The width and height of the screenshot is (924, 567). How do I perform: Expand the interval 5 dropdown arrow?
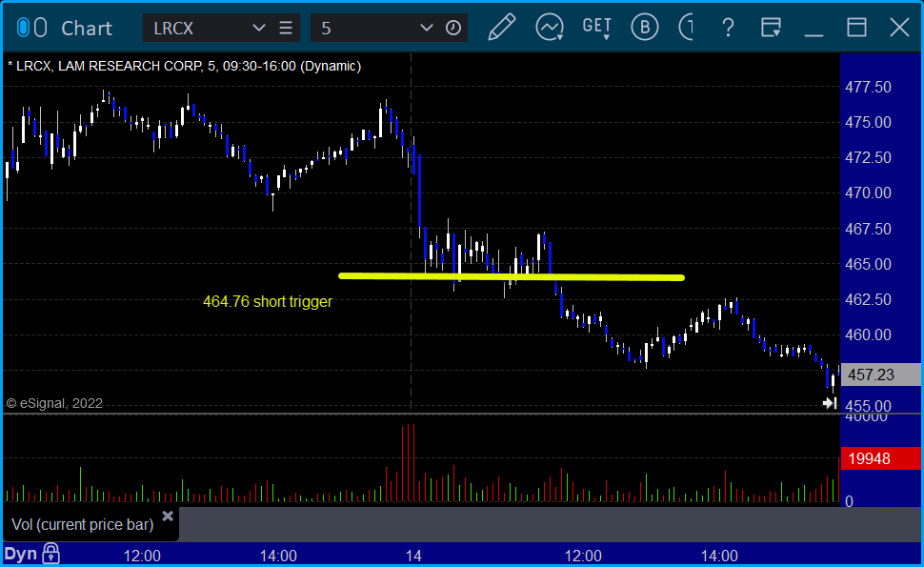tap(426, 28)
